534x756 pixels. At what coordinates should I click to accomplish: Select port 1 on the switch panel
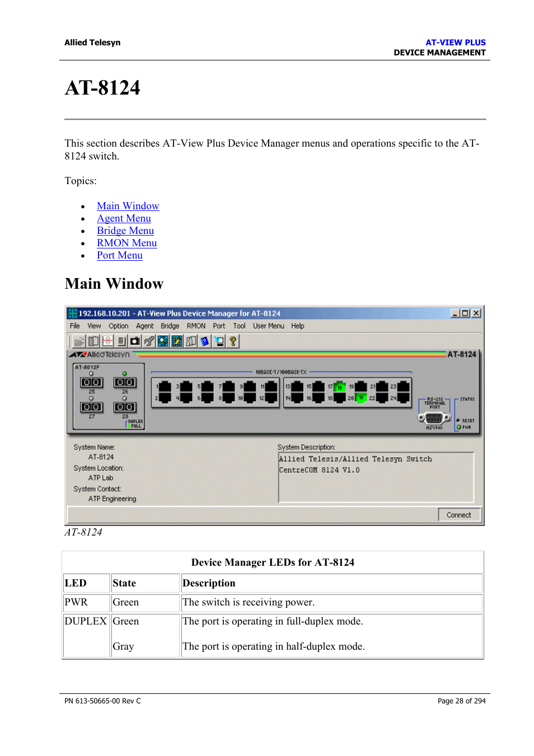coord(165,387)
